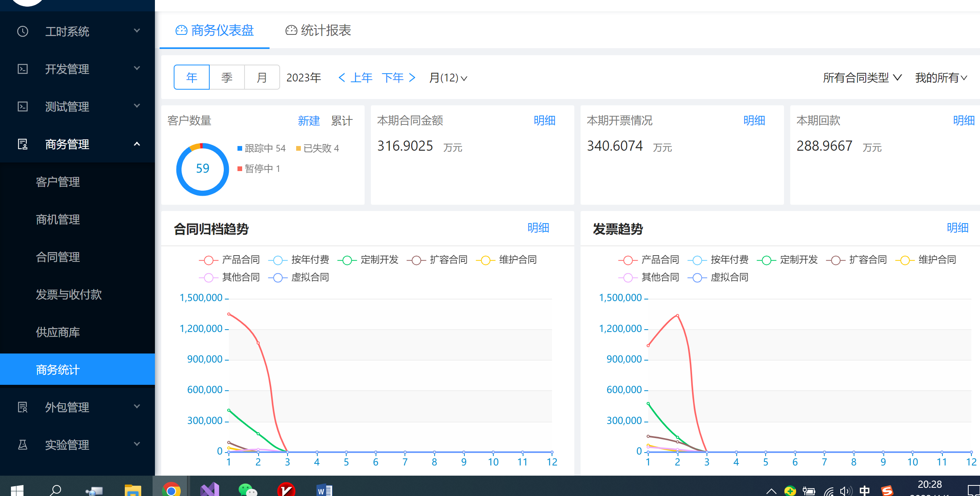Toggle Chinese input mode indicator 中

point(865,491)
